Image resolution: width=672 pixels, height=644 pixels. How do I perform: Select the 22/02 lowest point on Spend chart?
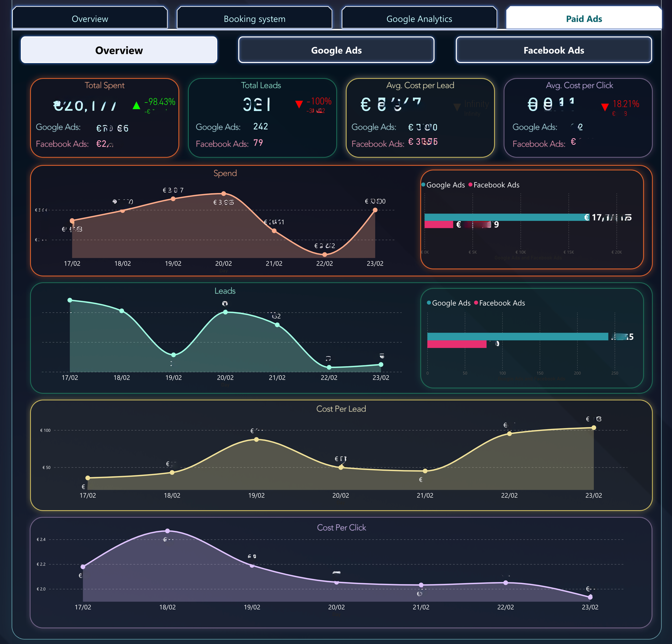pos(324,255)
